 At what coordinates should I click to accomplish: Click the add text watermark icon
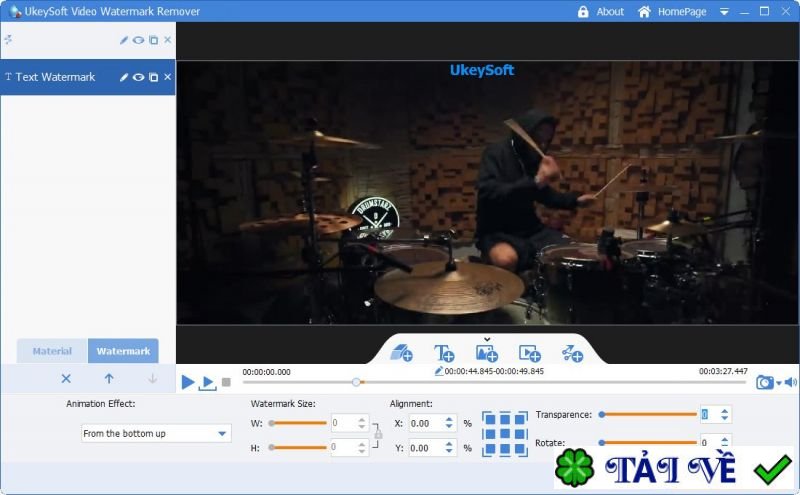coord(444,353)
